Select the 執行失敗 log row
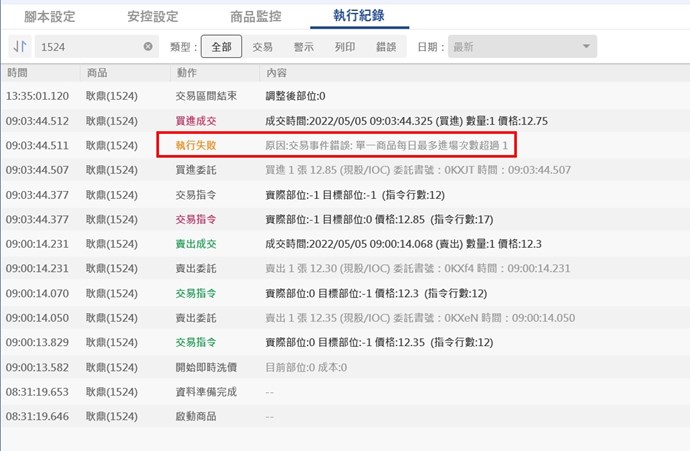 coord(195,145)
